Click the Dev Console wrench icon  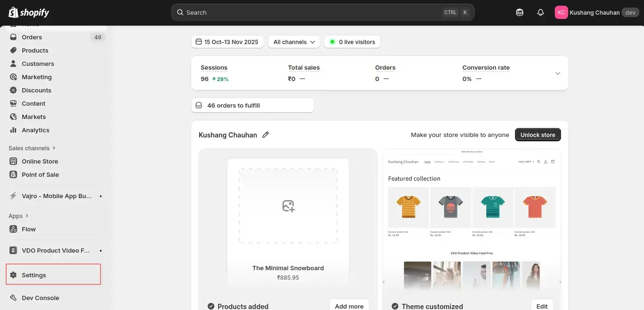[13, 298]
